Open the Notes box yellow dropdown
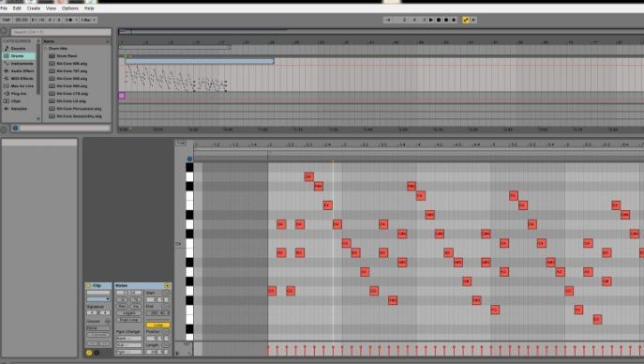The height and width of the screenshot is (364, 644). tap(167, 285)
